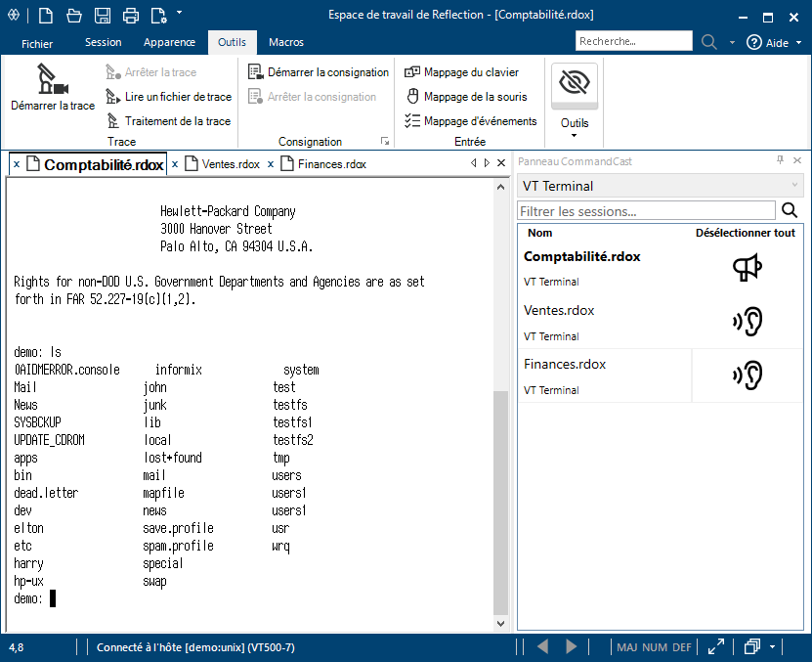Click the tab scroll right arrow

pyautogui.click(x=487, y=162)
